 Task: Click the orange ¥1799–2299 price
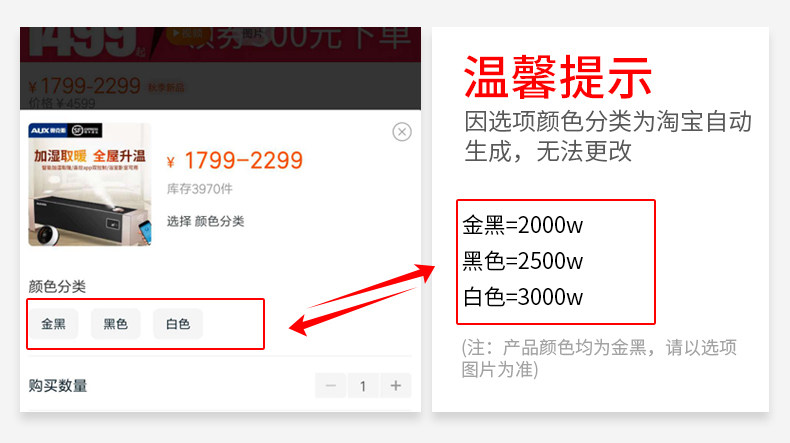(x=235, y=161)
